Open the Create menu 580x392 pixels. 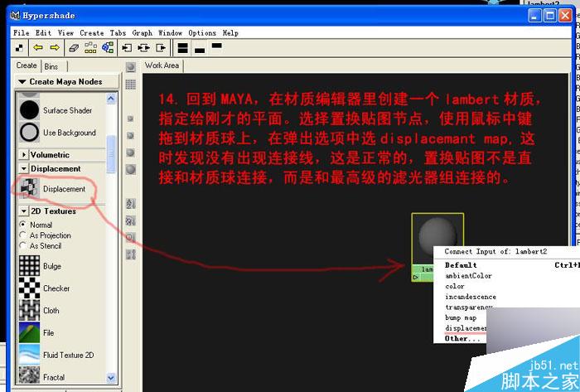[92, 33]
